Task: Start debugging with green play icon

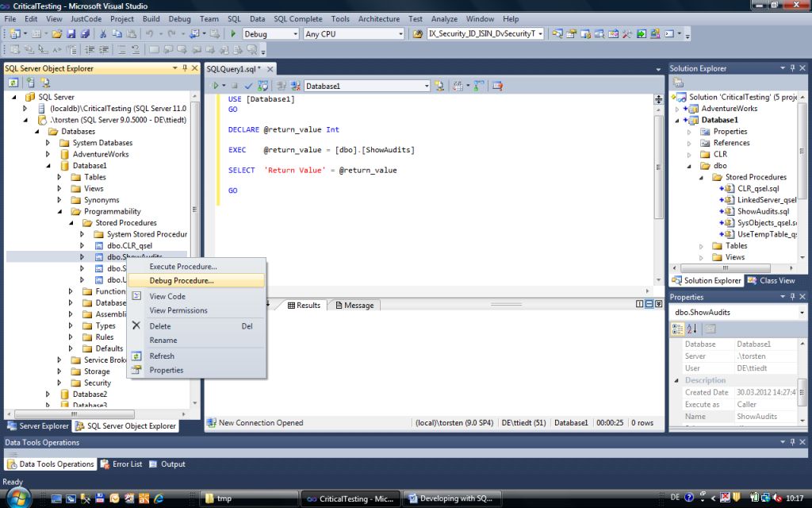Action: 233,33
